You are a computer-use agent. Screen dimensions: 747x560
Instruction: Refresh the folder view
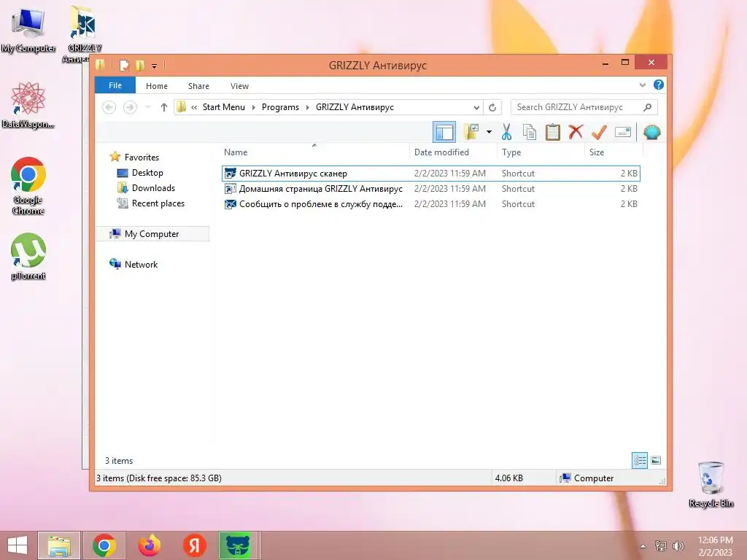pyautogui.click(x=492, y=107)
